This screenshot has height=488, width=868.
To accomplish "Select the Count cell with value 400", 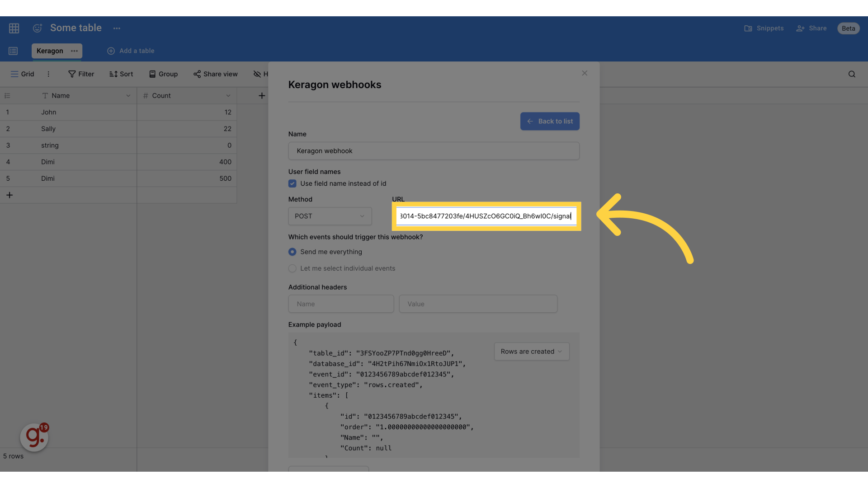I will pyautogui.click(x=187, y=162).
